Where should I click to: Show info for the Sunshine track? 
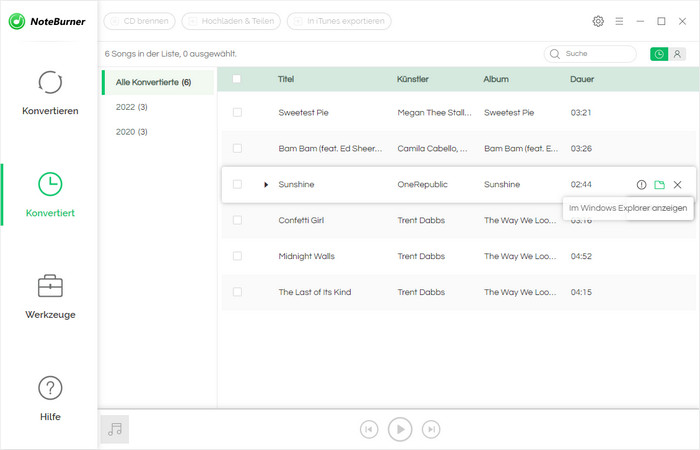pos(642,184)
